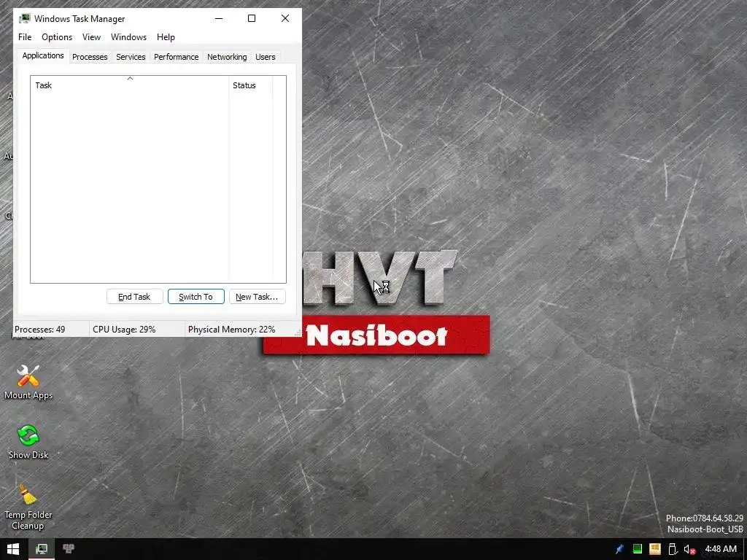
Task: Sort the list by the Status column header
Action: click(x=251, y=85)
